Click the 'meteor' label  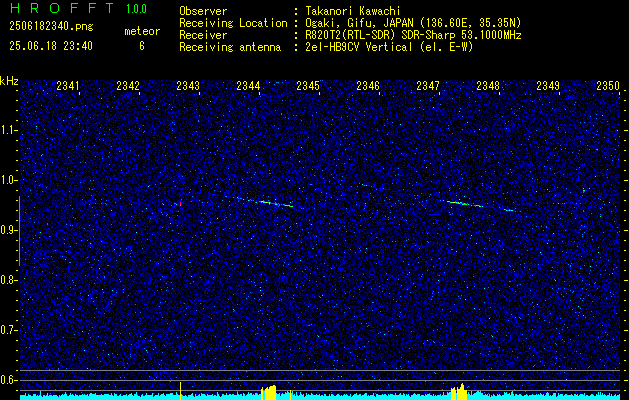[142, 31]
